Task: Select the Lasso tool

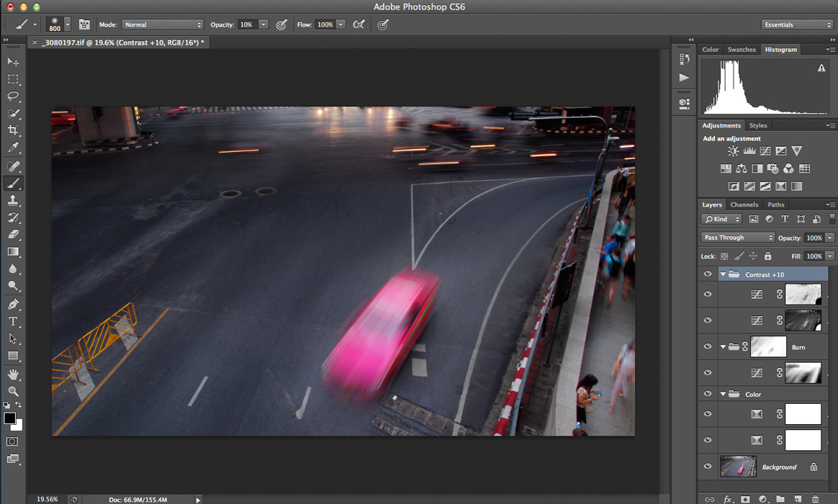Action: pyautogui.click(x=13, y=96)
